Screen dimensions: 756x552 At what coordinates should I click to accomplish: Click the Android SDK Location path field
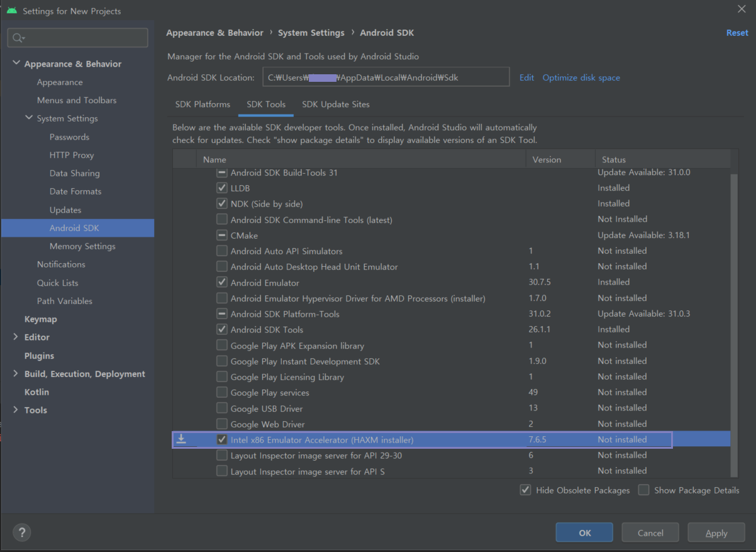tap(385, 77)
